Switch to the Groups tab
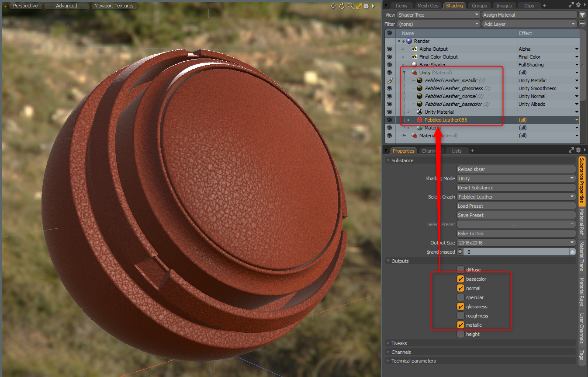The width and height of the screenshot is (588, 377). [x=479, y=6]
